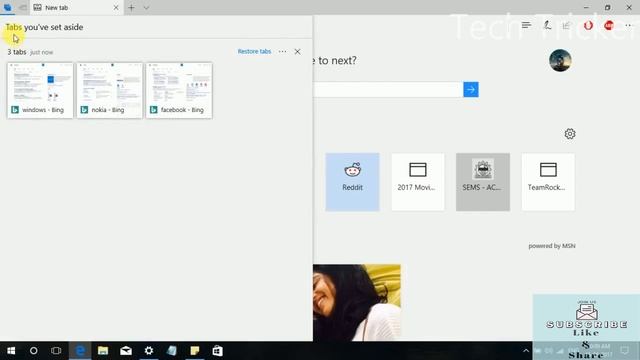Click the Make a Web Note pen icon

click(547, 25)
